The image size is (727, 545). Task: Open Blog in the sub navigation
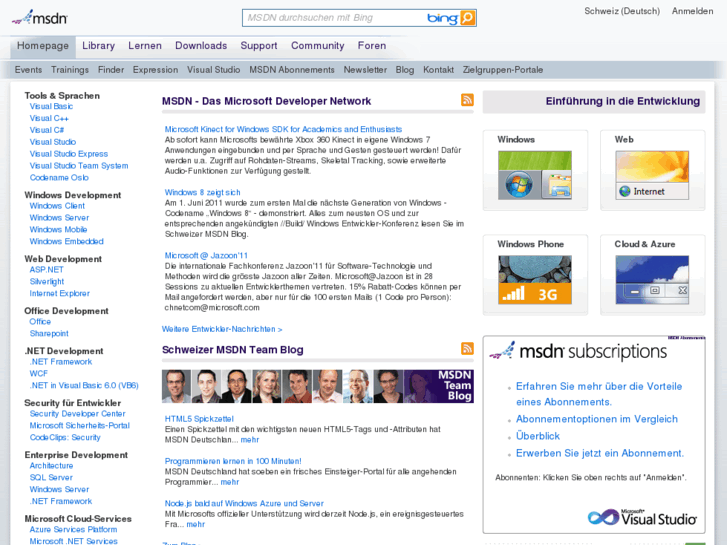click(404, 70)
